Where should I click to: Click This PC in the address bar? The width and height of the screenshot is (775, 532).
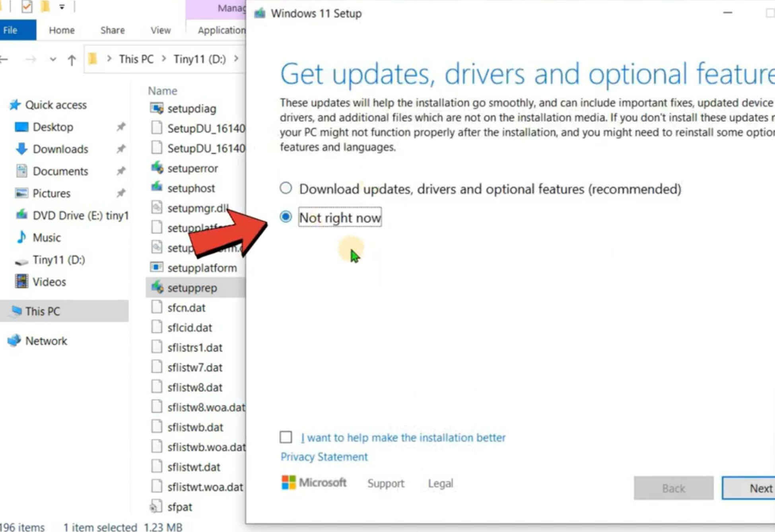tap(136, 59)
